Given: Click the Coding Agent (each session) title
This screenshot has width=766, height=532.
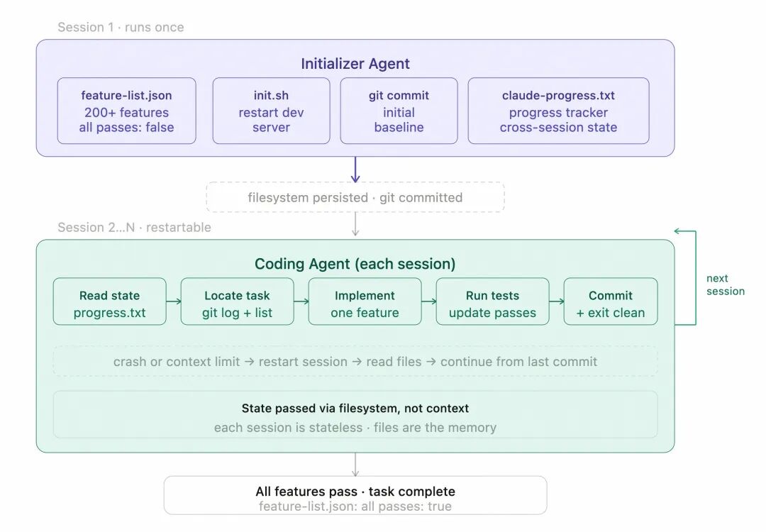Looking at the screenshot, I should [355, 264].
